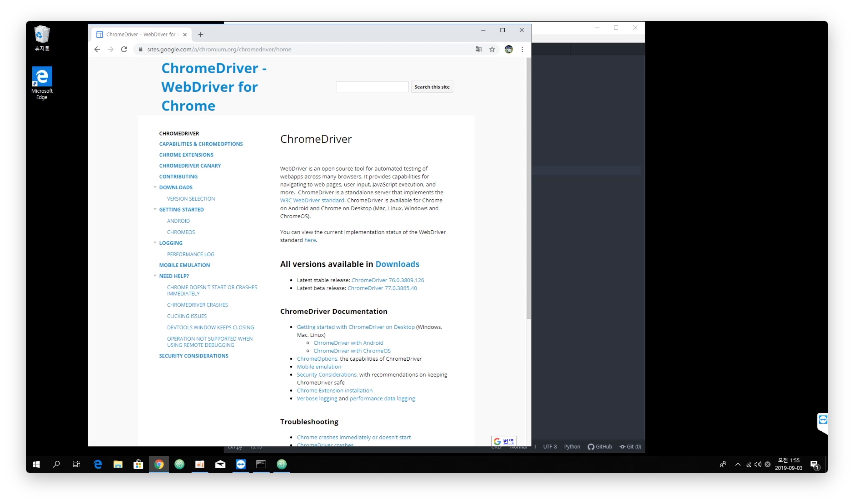Screen dimensions: 854x504
Task: Open ChromeDriver with Android link
Action: [348, 343]
